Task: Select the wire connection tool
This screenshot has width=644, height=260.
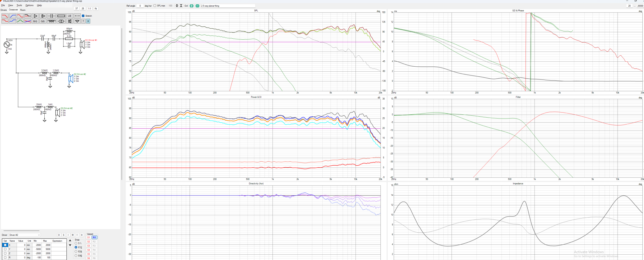Action: pos(77,16)
